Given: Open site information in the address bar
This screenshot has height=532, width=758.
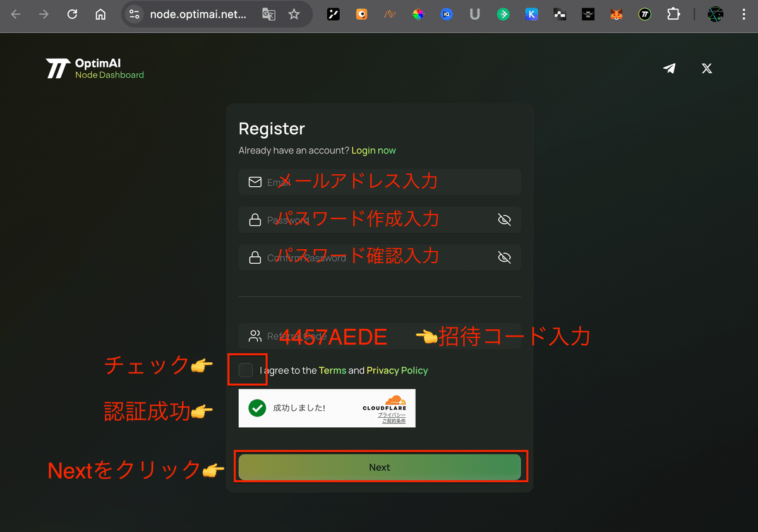Looking at the screenshot, I should pyautogui.click(x=134, y=14).
